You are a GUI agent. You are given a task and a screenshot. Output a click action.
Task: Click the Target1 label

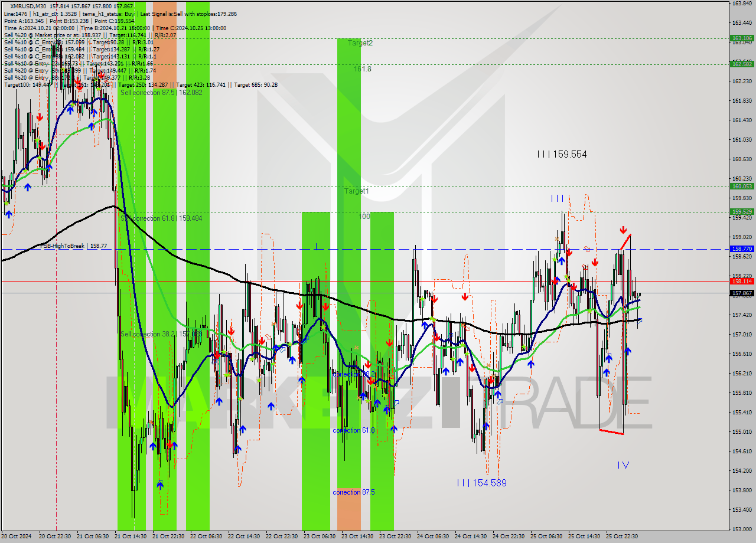click(x=357, y=191)
